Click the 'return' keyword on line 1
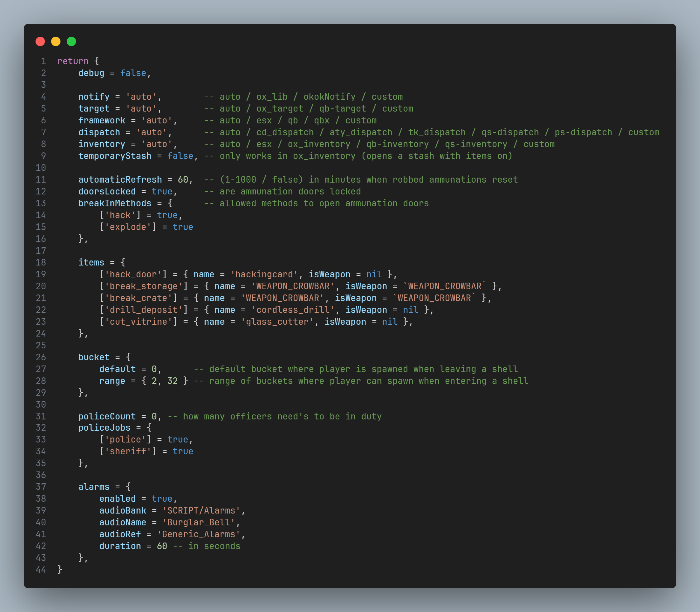The width and height of the screenshot is (700, 612). 73,61
